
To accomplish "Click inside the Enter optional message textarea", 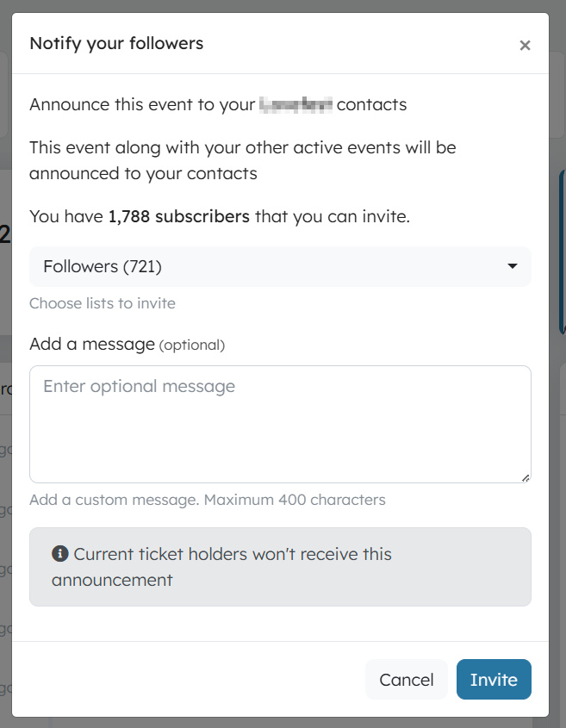I will pyautogui.click(x=280, y=422).
